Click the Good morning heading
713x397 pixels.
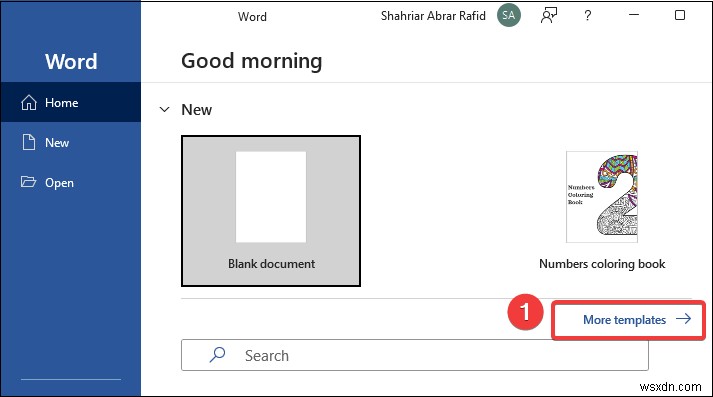[251, 61]
